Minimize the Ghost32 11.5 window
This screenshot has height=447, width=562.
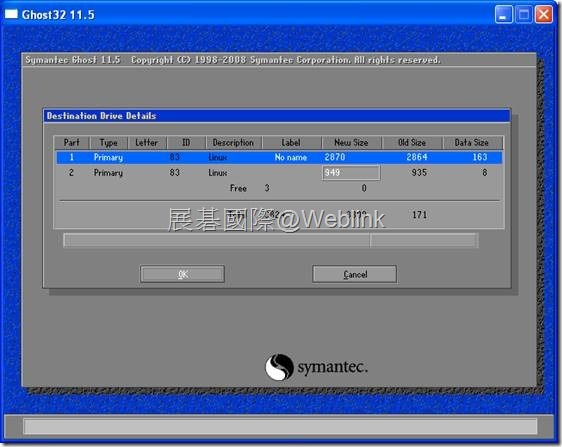click(x=504, y=15)
